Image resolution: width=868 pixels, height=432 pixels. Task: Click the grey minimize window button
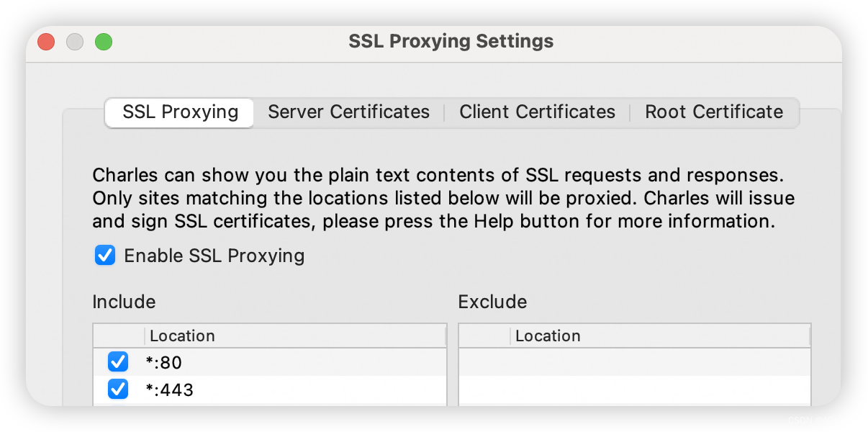coord(75,42)
